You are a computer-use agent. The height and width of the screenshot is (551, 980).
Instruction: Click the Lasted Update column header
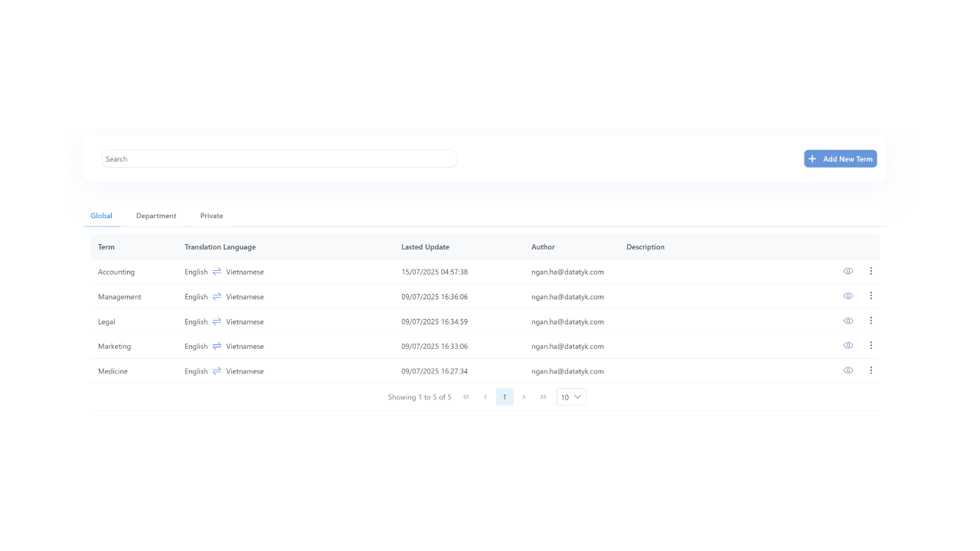[425, 247]
